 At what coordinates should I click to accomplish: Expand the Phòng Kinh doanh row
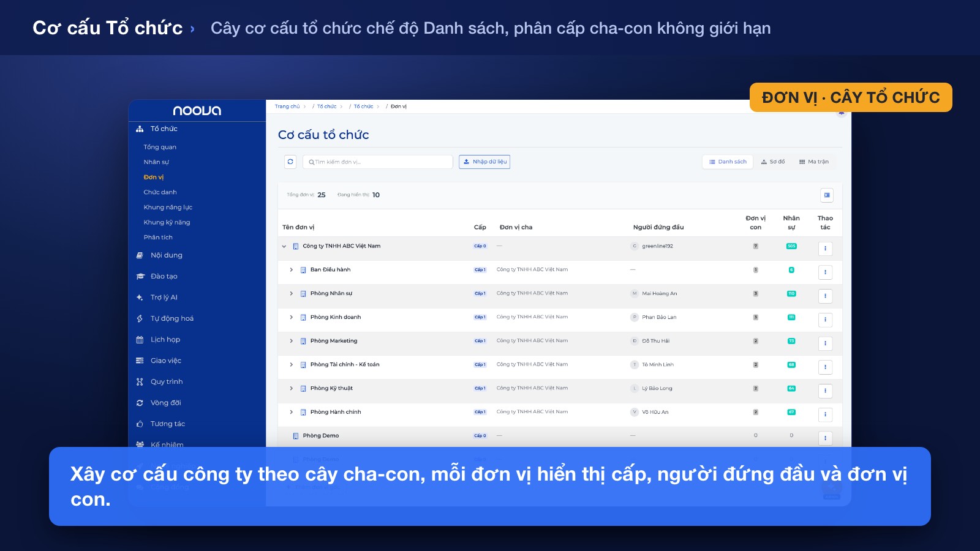(x=292, y=317)
